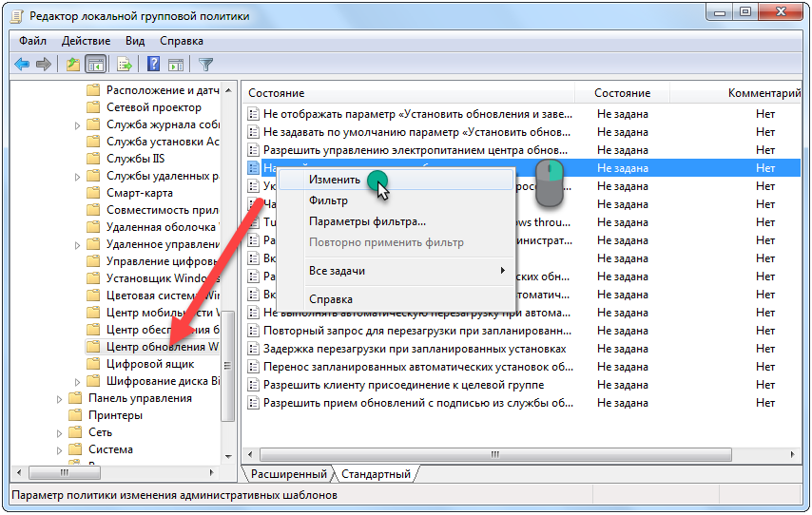Switch to the Стандартный tab
Image resolution: width=812 pixels, height=515 pixels.
[376, 473]
